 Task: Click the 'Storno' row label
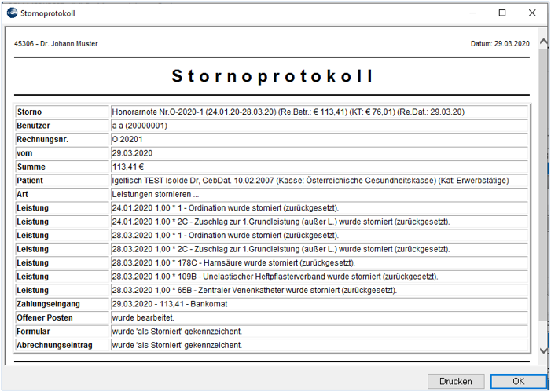(29, 112)
